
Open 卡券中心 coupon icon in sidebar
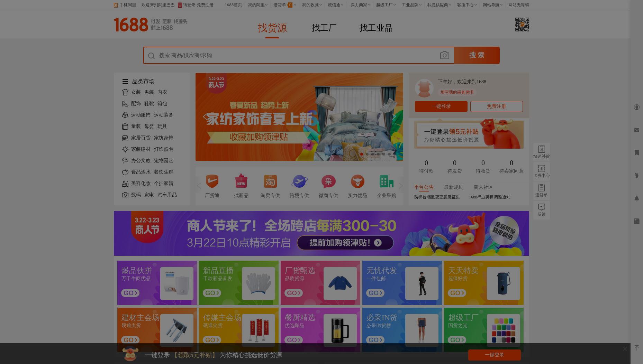click(x=542, y=168)
